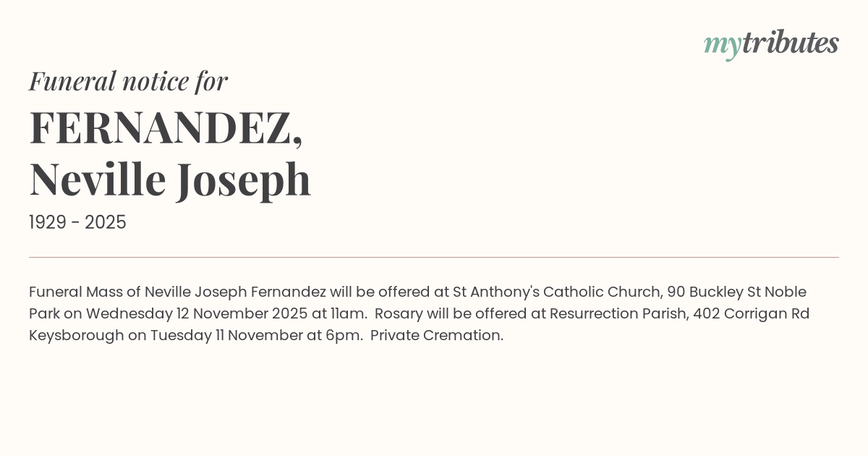Screen dimensions: 868x456
Task: Click the "Private Cremation." text
Action: [x=437, y=335]
